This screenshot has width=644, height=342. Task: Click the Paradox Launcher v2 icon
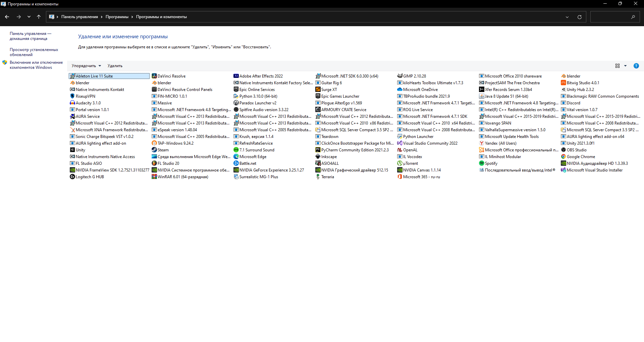[x=236, y=103]
